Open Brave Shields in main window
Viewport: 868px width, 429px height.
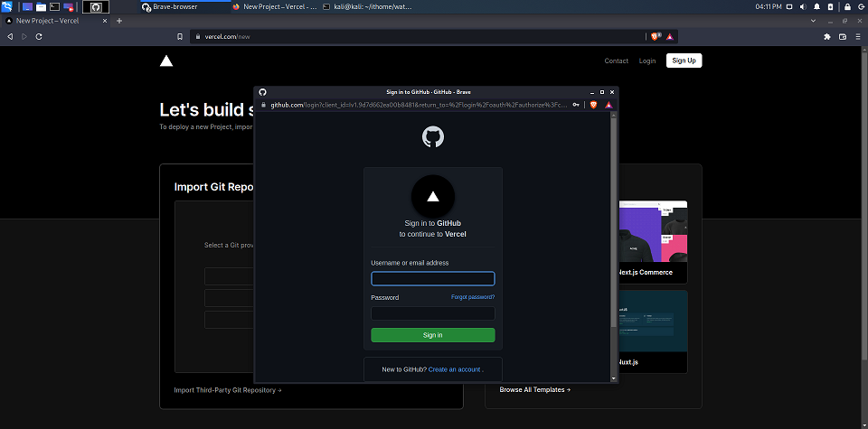click(x=656, y=36)
